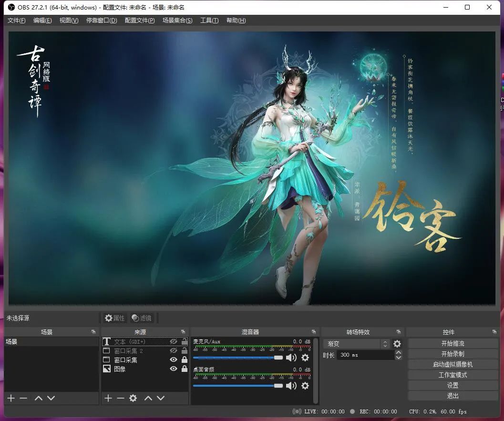
Task: Move scene down in scenes list
Action: [51, 398]
